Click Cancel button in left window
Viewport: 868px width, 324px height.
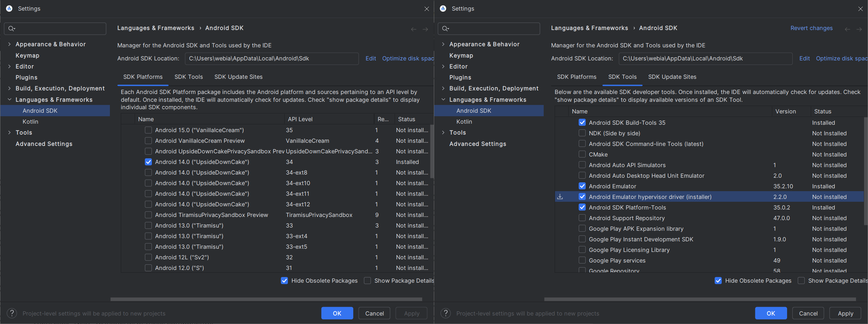pos(374,313)
